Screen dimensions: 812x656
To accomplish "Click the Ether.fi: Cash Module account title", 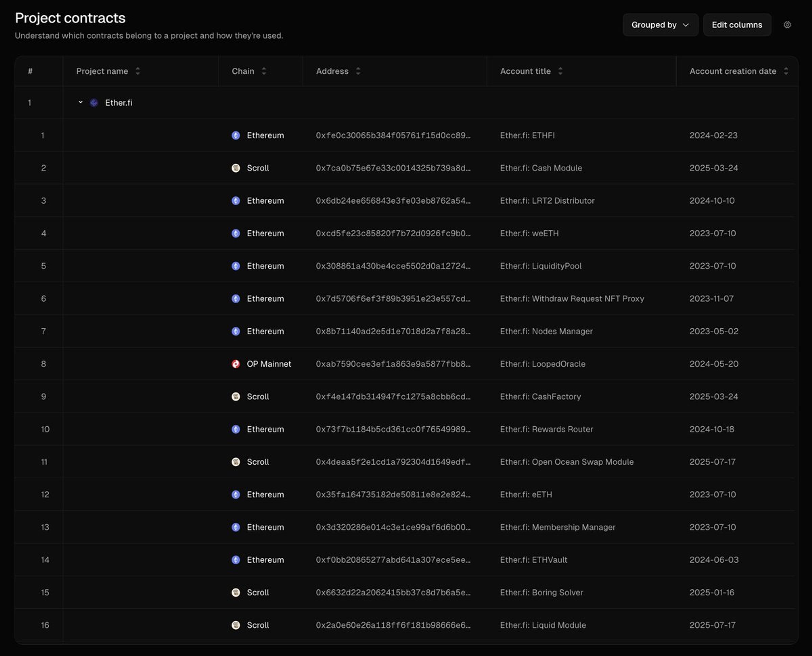I will (541, 168).
